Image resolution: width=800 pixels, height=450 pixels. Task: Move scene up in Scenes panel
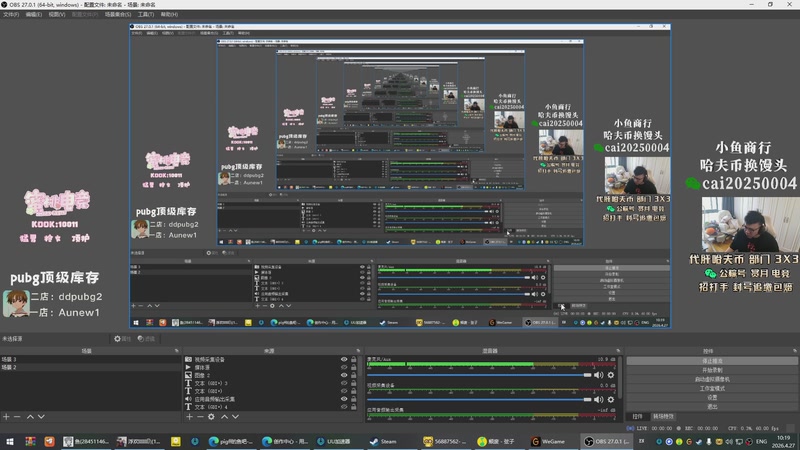30,417
